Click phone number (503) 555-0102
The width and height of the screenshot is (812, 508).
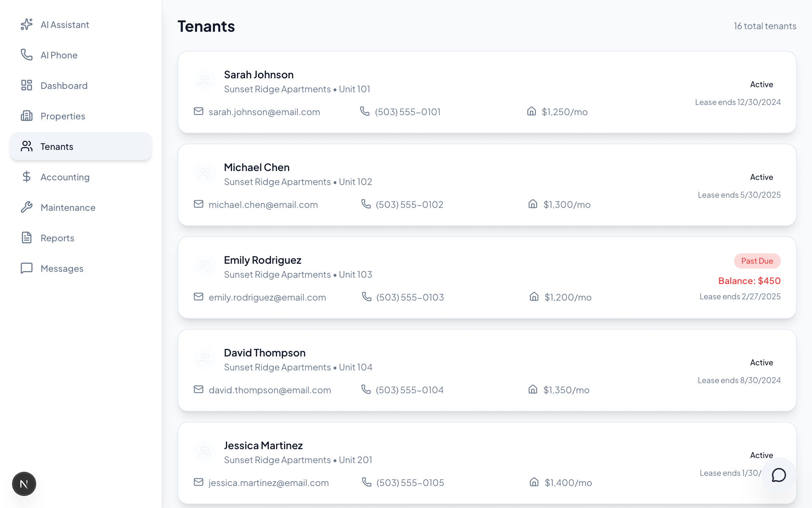pyautogui.click(x=410, y=204)
